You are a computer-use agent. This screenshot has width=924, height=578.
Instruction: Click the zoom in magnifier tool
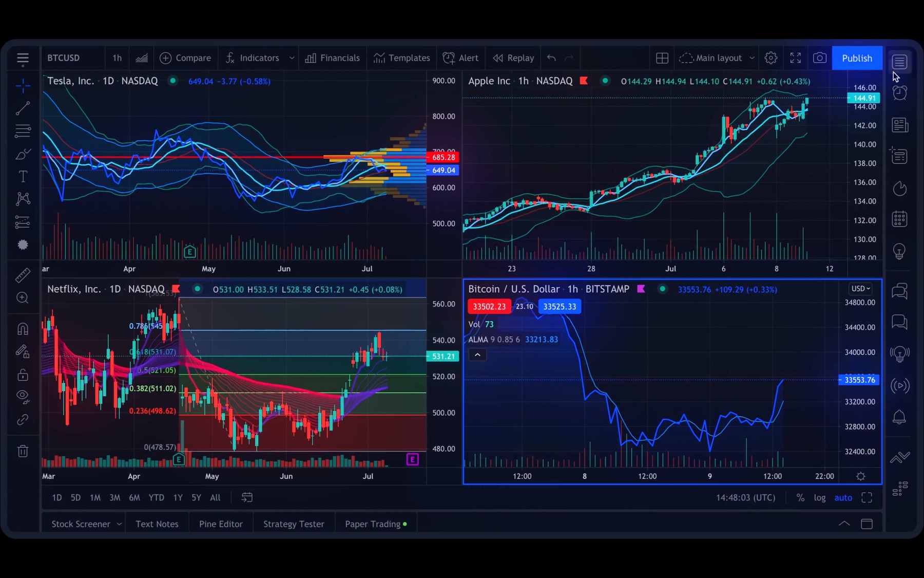[23, 298]
